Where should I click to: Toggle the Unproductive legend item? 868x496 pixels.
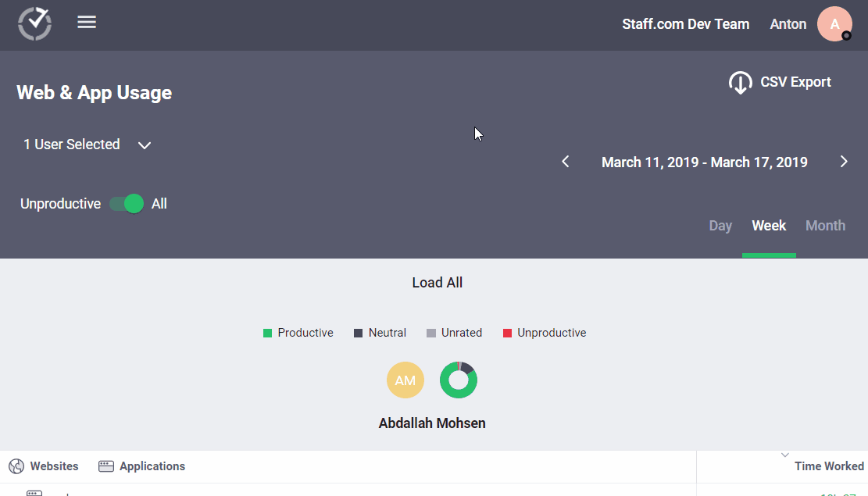(x=544, y=333)
